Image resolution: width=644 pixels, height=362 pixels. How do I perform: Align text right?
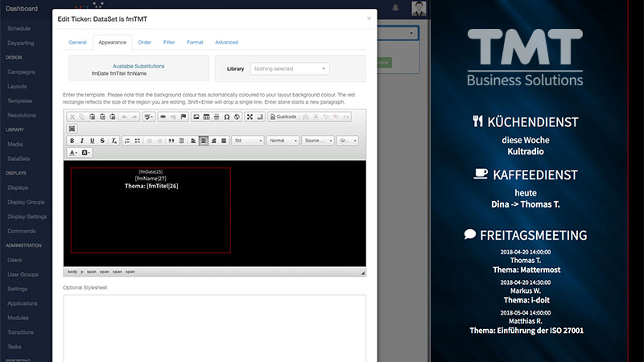click(x=213, y=141)
